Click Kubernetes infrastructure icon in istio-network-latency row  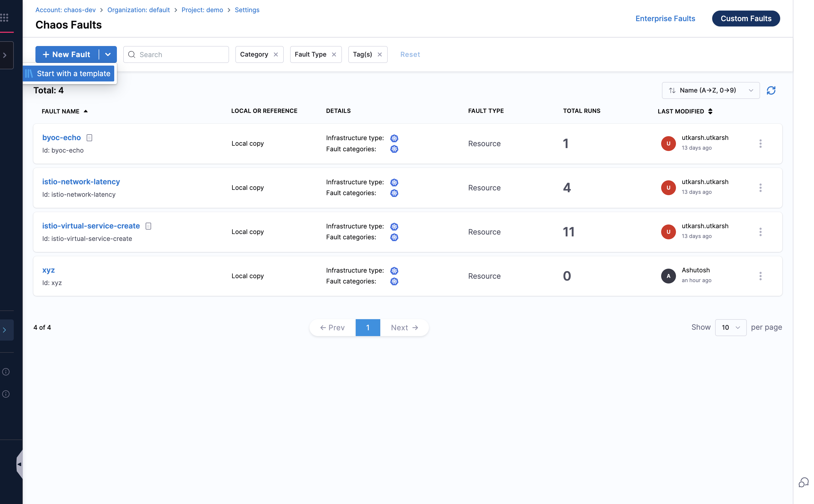394,182
